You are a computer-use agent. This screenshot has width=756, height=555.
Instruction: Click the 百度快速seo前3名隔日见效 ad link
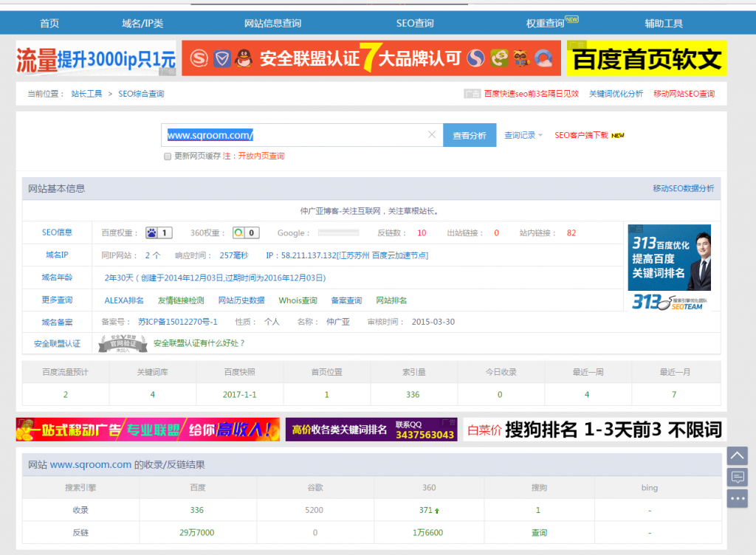[532, 94]
